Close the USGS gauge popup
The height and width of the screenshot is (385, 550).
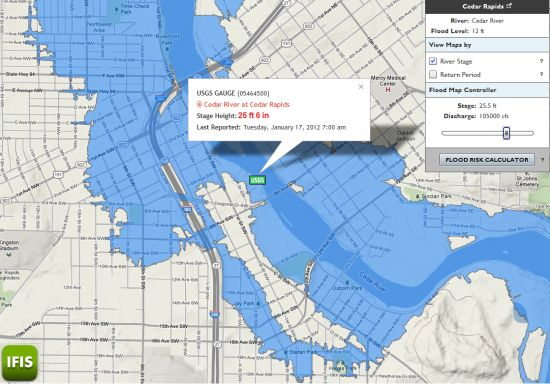point(361,87)
